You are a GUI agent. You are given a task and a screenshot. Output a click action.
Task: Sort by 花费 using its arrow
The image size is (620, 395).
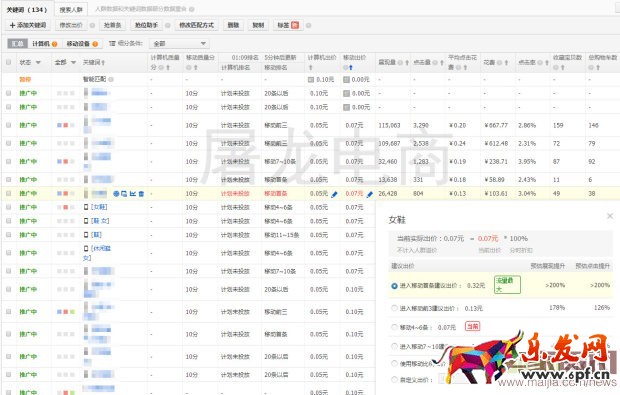coord(506,62)
